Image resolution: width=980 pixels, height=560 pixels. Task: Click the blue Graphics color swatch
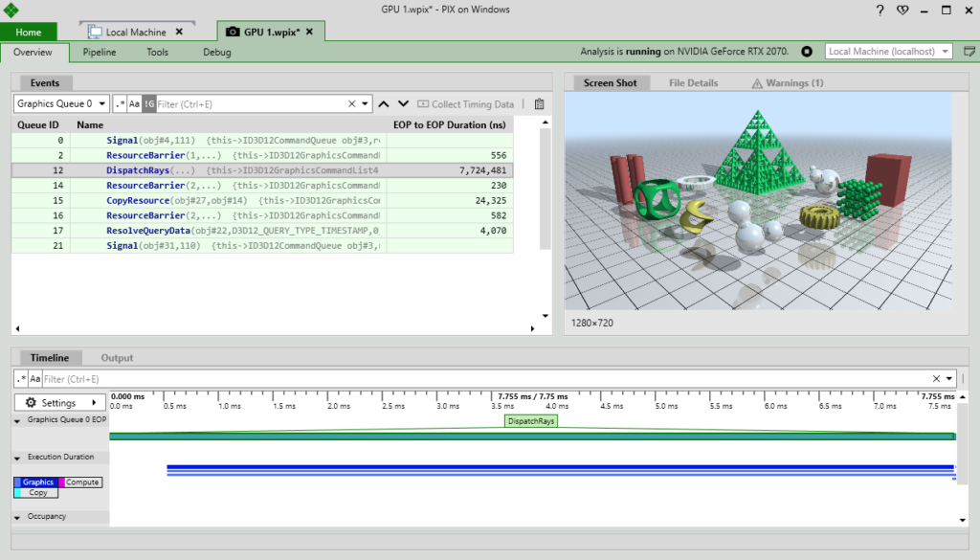17,482
